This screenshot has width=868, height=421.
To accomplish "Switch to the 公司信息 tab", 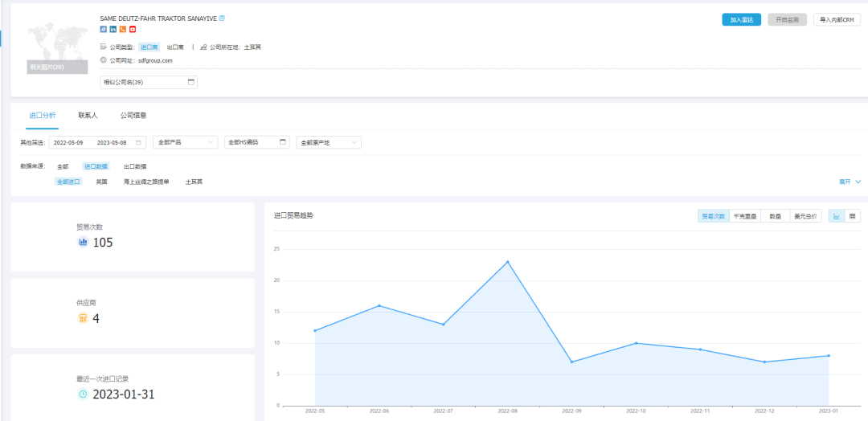I will pos(133,116).
